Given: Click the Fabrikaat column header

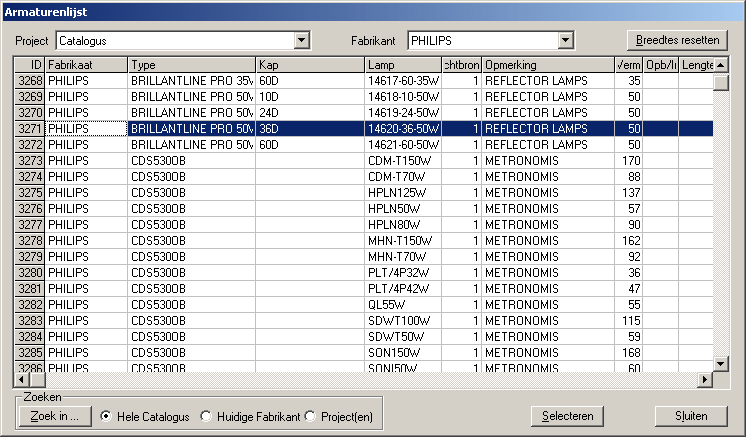Looking at the screenshot, I should coord(86,65).
